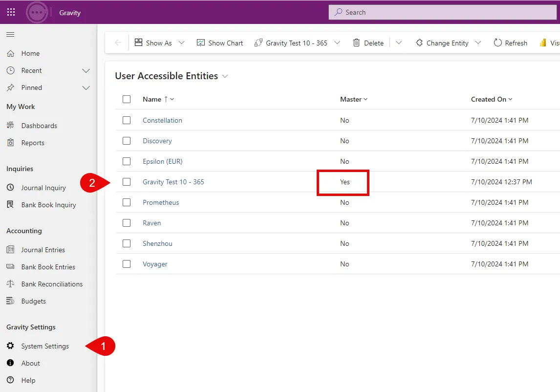Click the Help question mark icon
The image size is (560, 392).
10,380
